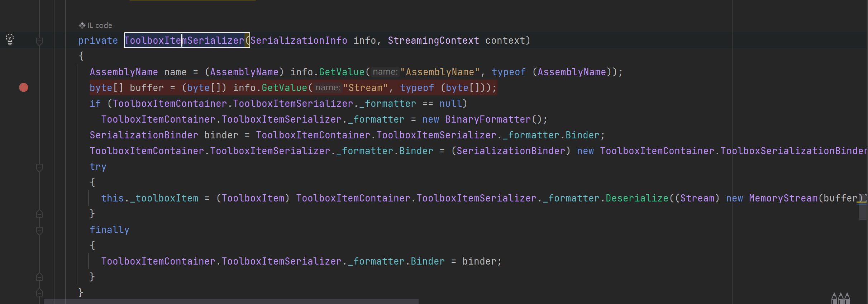The height and width of the screenshot is (304, 868).
Task: Collapse the ToolboxItemSerializer constructor fold
Action: coord(39,42)
